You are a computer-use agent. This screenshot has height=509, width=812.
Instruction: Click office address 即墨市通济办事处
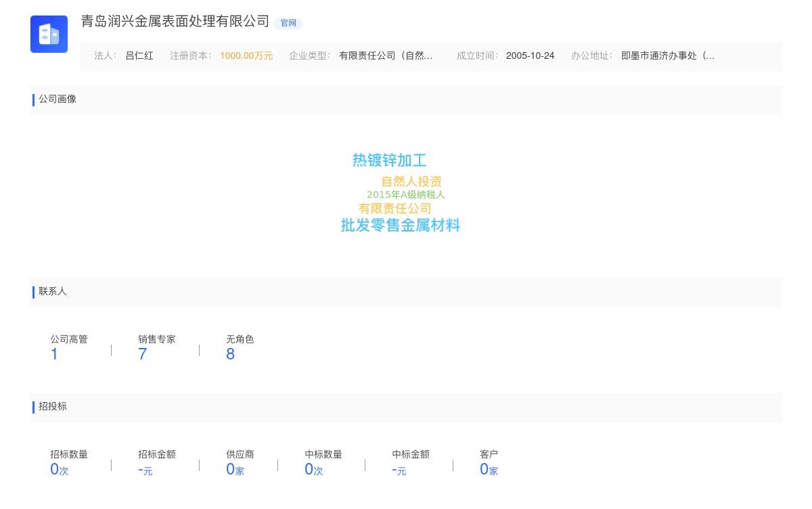tap(668, 56)
